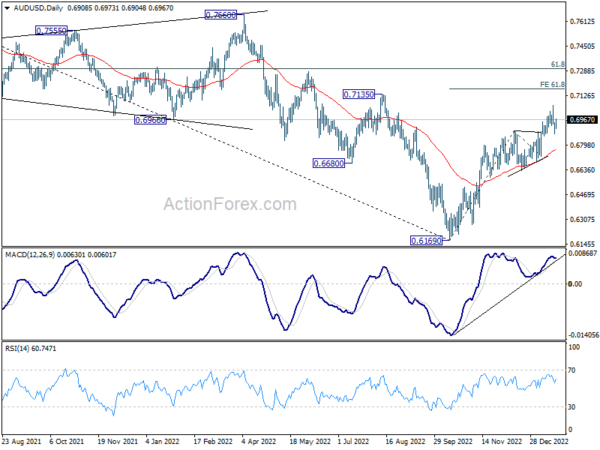Click the MACD -0.014056 scale value

click(583, 335)
